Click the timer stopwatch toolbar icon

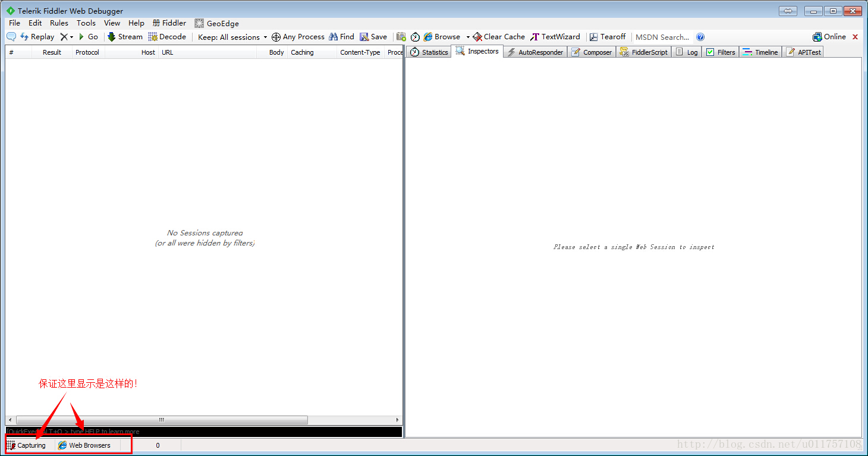pyautogui.click(x=415, y=37)
